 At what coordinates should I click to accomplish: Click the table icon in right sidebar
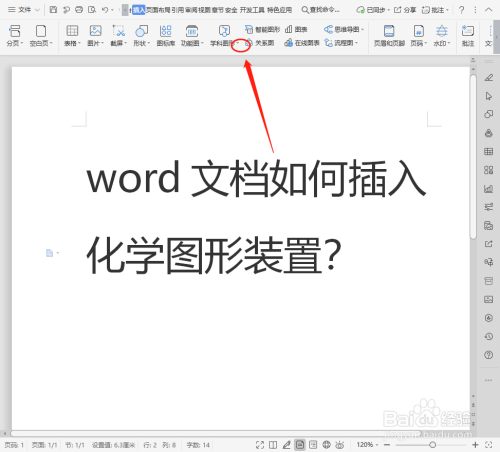pyautogui.click(x=489, y=152)
